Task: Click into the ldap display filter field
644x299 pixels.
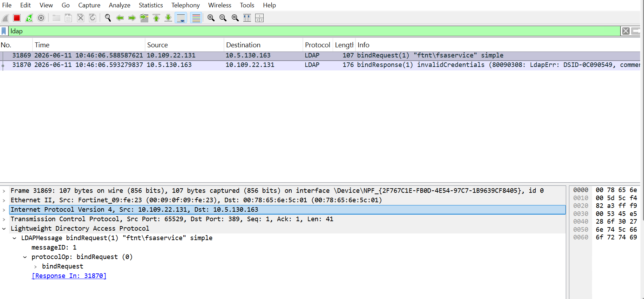Action: coord(314,31)
